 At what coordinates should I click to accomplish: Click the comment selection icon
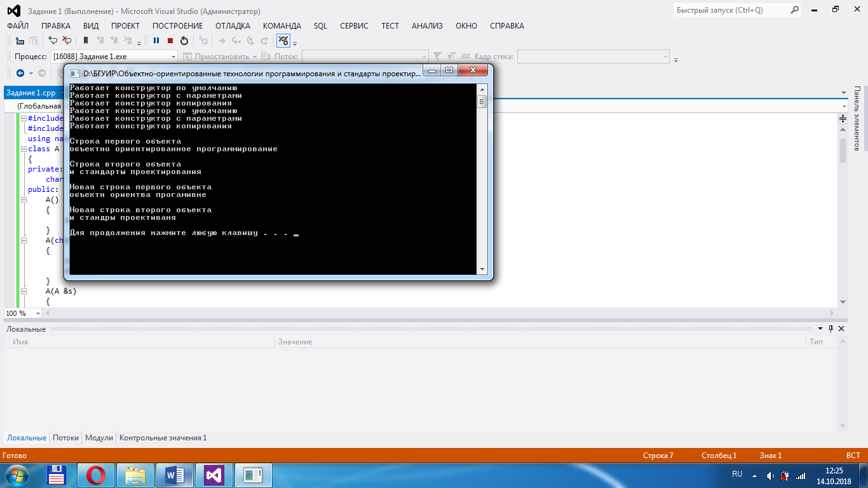(x=53, y=41)
